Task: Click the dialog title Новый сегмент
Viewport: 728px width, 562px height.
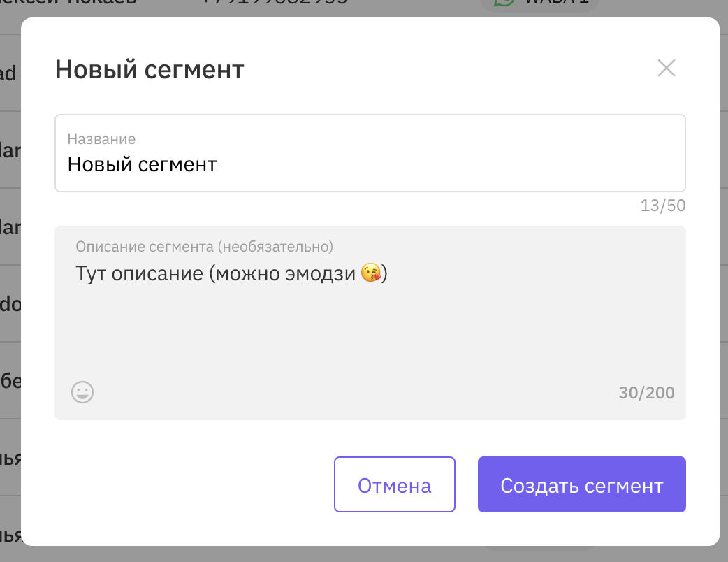Action: pos(150,70)
